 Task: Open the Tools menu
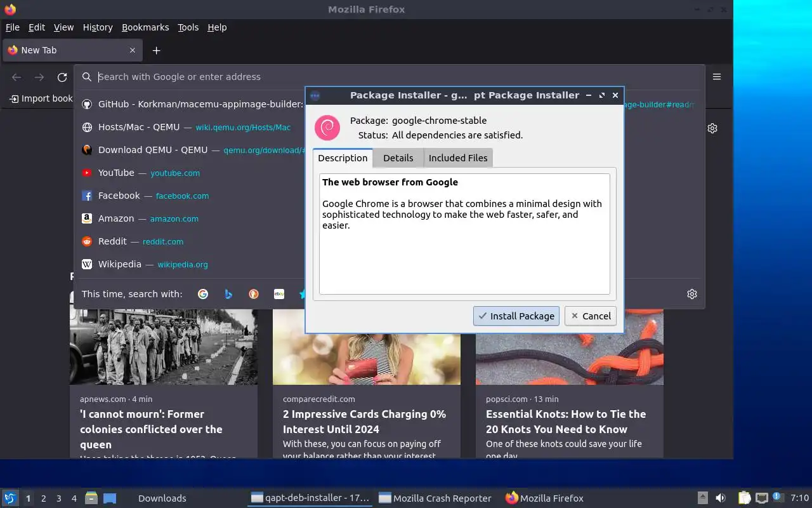(x=188, y=27)
